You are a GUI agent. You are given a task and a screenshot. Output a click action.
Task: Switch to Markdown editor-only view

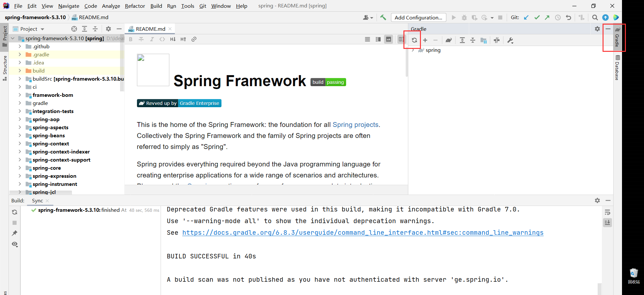(x=367, y=39)
